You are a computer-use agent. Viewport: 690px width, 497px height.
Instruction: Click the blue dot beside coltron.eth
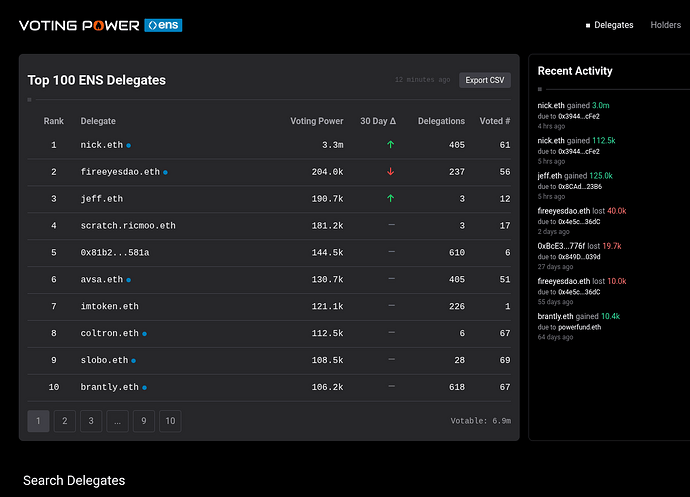144,334
